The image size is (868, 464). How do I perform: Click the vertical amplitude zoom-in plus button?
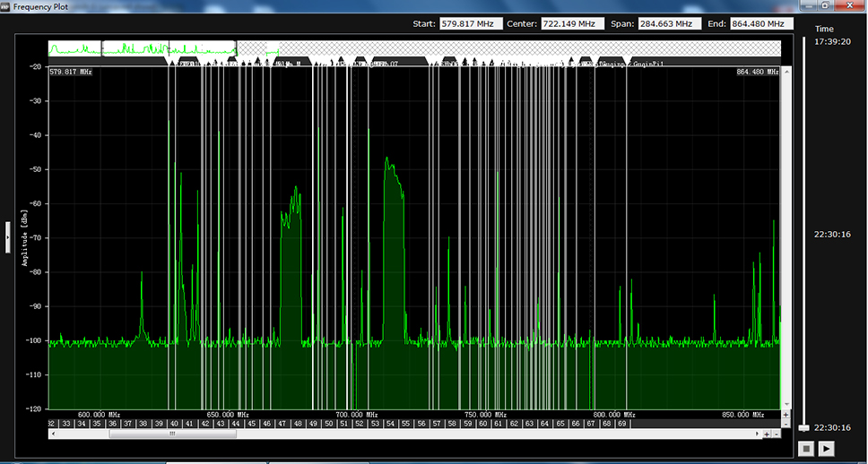pos(786,415)
